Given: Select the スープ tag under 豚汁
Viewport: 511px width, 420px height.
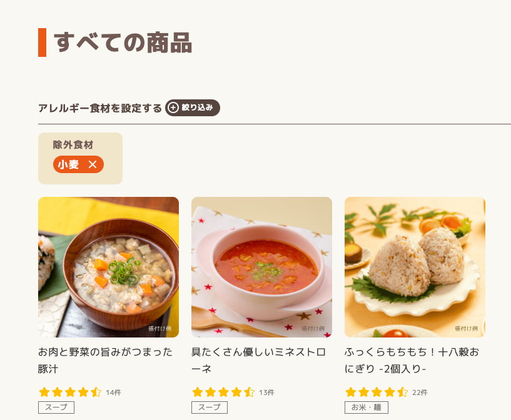Looking at the screenshot, I should click(56, 407).
